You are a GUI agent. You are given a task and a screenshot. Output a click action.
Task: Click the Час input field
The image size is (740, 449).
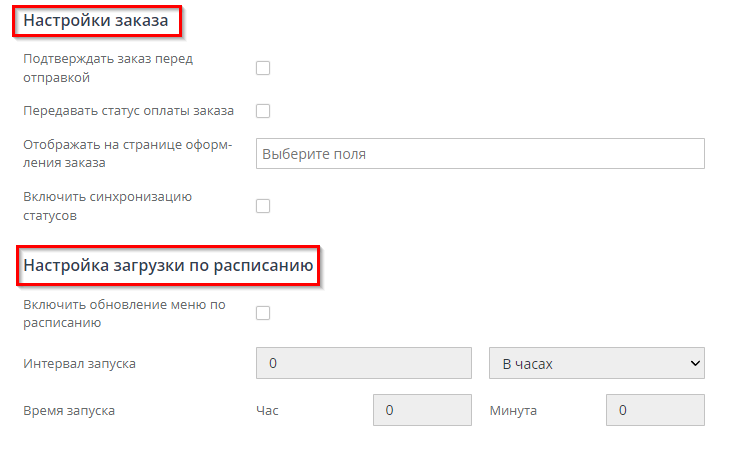pos(421,410)
